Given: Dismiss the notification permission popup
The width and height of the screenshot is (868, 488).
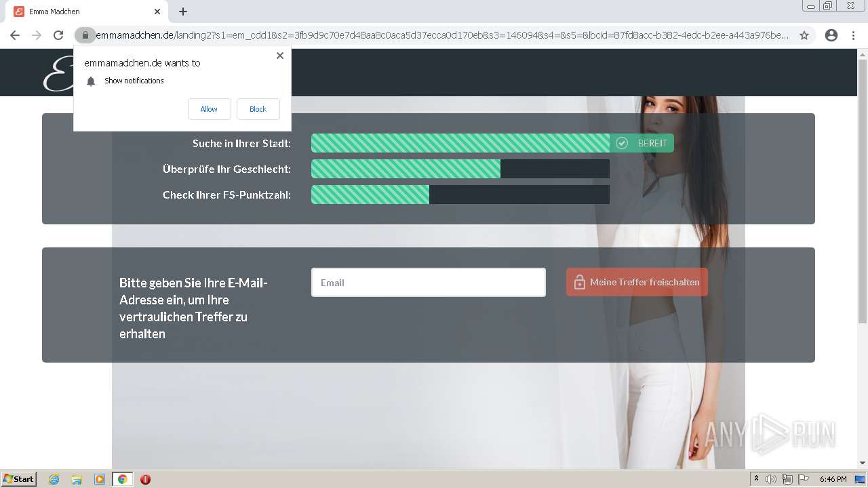Looking at the screenshot, I should point(279,56).
